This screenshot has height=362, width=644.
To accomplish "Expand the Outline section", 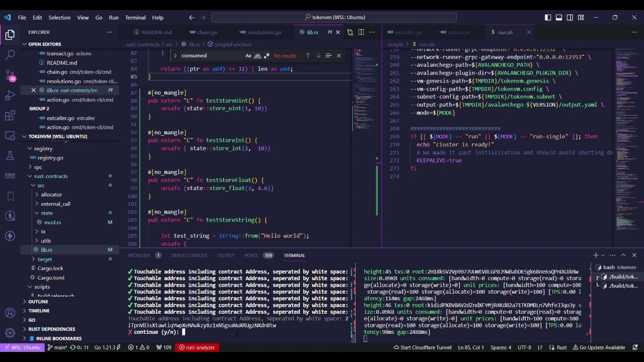I will click(x=38, y=302).
